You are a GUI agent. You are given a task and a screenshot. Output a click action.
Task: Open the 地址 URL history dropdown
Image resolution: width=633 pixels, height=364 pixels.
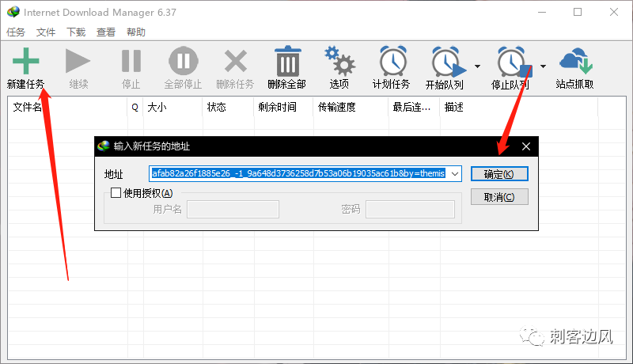[x=455, y=174]
